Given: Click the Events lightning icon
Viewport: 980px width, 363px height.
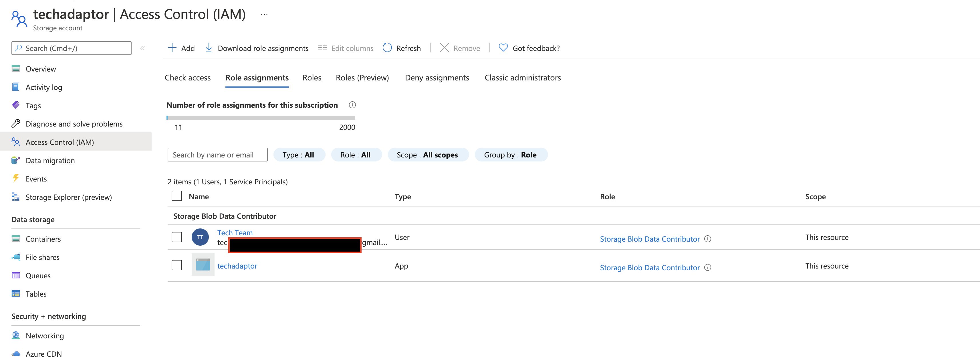Looking at the screenshot, I should pyautogui.click(x=16, y=178).
